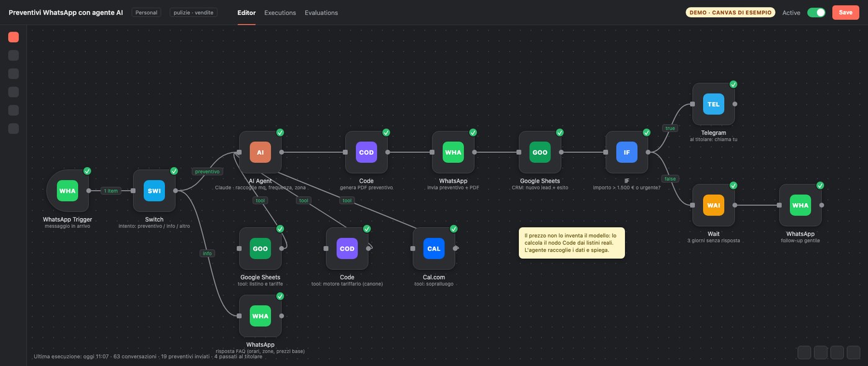868x366 pixels.
Task: Click the 'tool: listino e tariffe' subtitle
Action: click(260, 284)
